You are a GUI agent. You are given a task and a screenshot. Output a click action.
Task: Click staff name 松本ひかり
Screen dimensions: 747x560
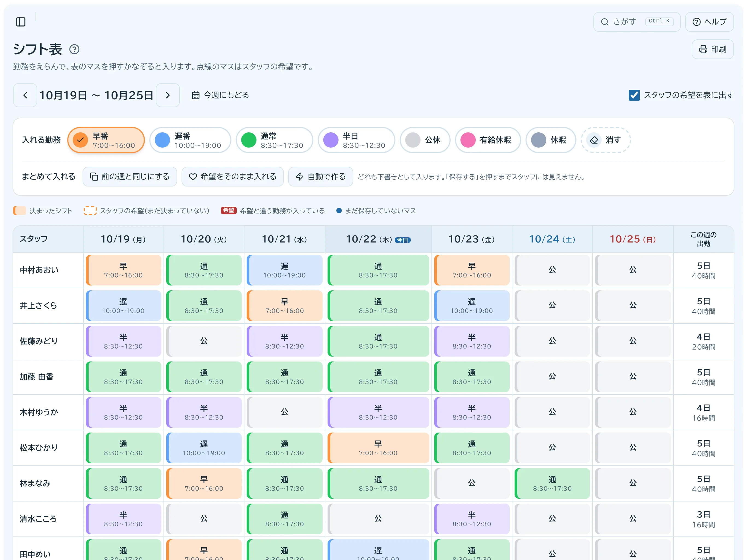pos(39,448)
